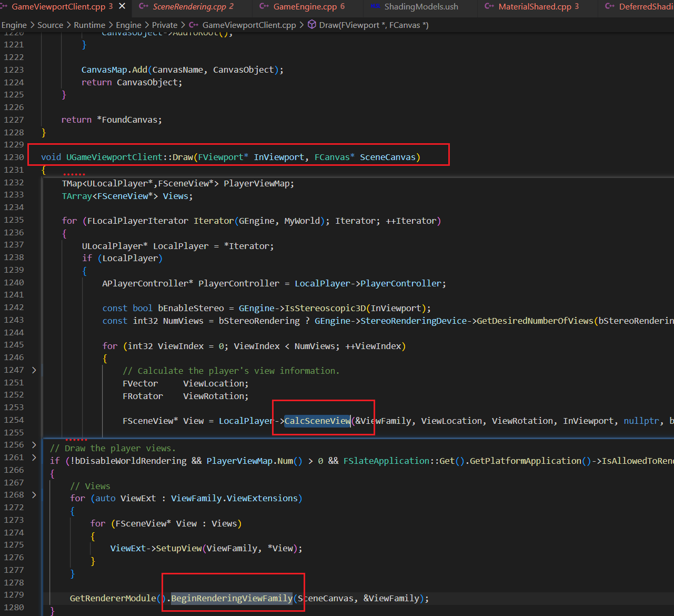Viewport: 674px width, 616px height.
Task: Click the C++ icon on MaterialShared.cpp tab
Action: click(489, 6)
